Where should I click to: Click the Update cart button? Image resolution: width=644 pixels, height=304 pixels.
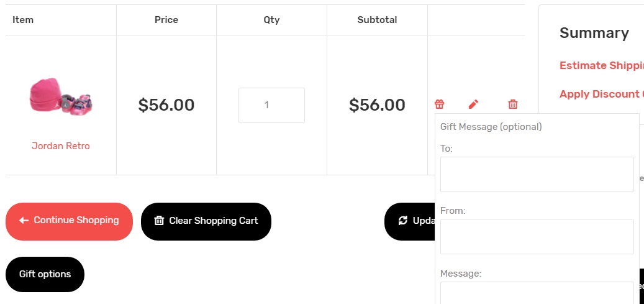tap(409, 221)
